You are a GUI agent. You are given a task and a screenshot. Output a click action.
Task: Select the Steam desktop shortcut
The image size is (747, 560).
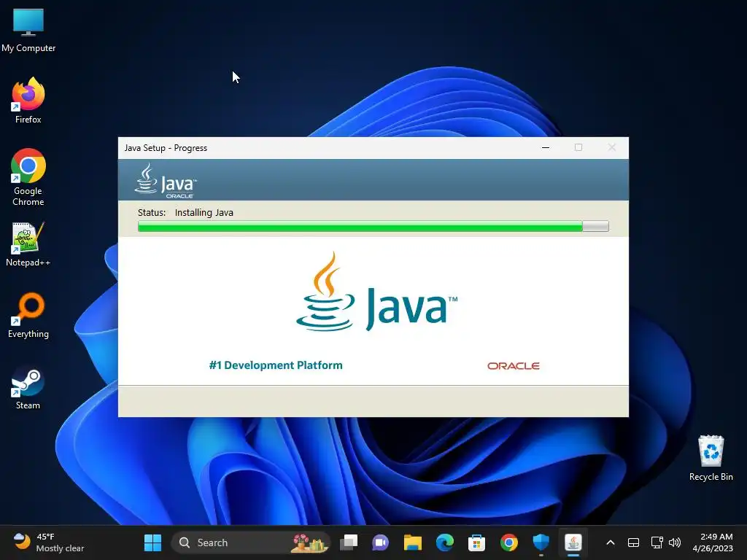(x=28, y=387)
